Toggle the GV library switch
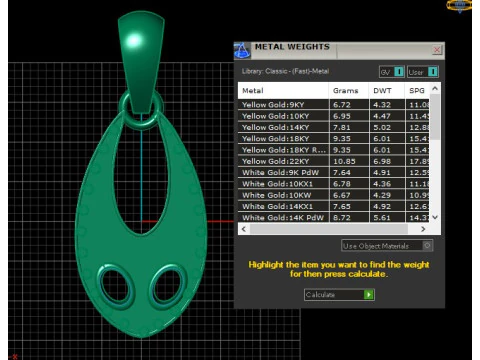The image size is (480, 360). (x=392, y=72)
